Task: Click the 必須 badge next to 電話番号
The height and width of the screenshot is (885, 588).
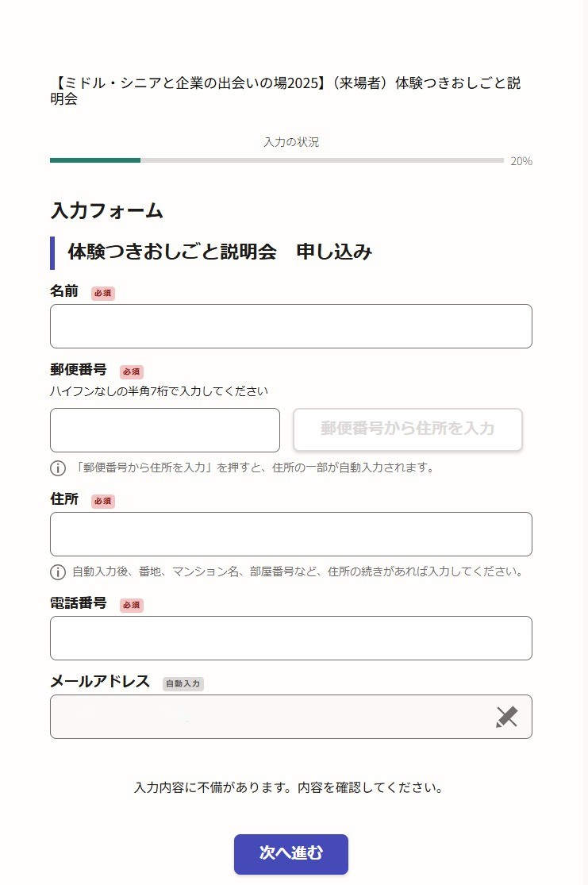Action: pos(132,606)
